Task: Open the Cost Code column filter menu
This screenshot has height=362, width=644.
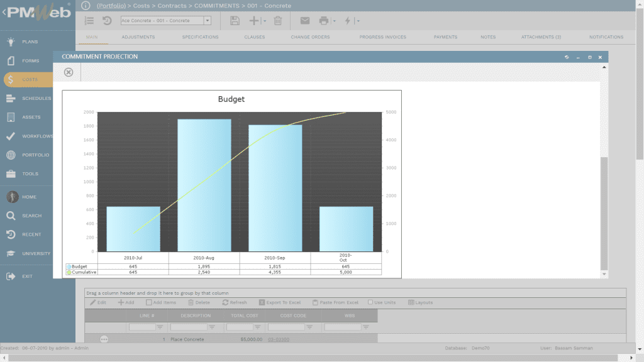Action: 309,327
